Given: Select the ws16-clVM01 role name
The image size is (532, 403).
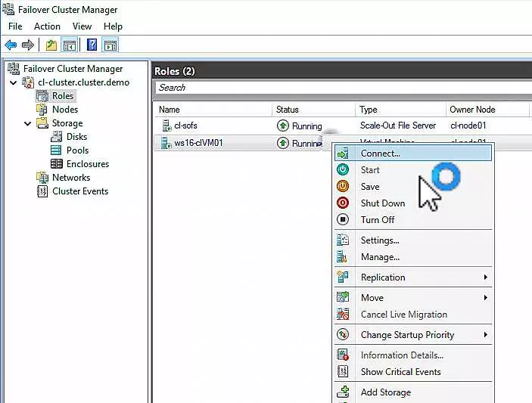Looking at the screenshot, I should point(198,143).
